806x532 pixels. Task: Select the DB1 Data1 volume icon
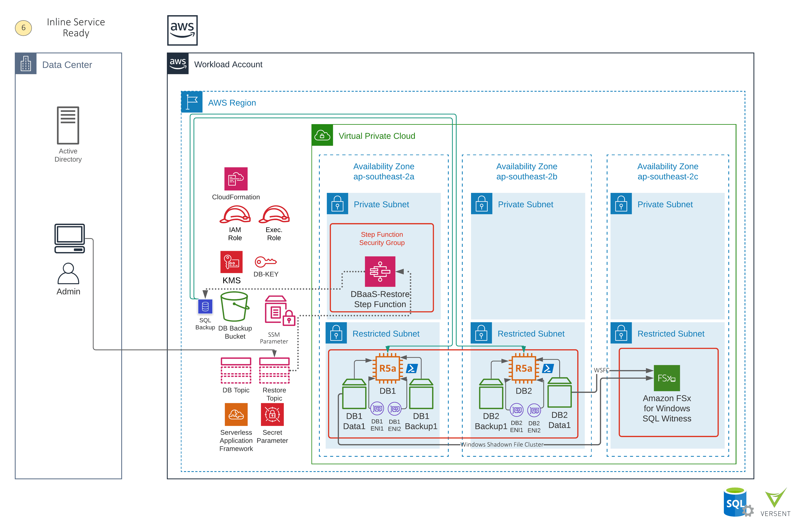[x=354, y=394]
